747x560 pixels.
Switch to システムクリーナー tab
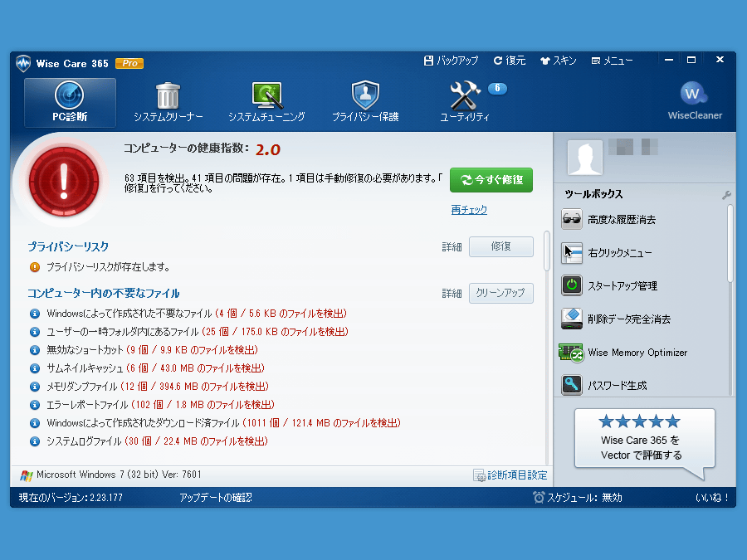click(168, 102)
